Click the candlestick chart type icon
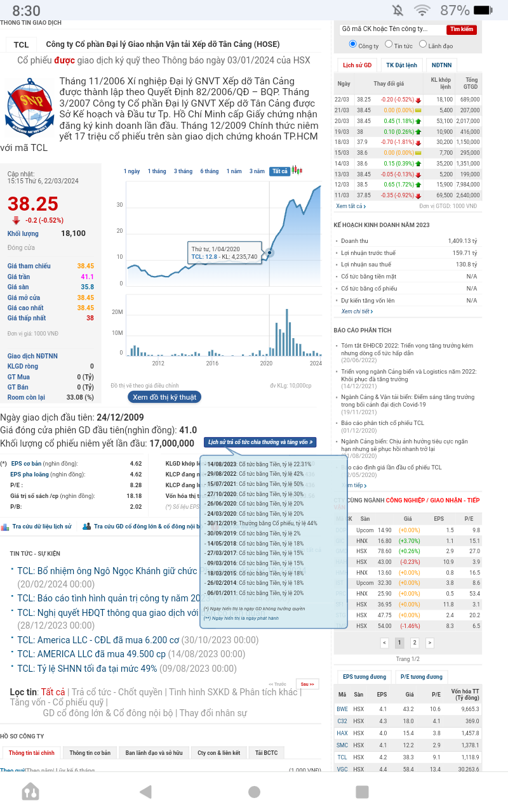Screen dimensions: 508x812 (297, 171)
